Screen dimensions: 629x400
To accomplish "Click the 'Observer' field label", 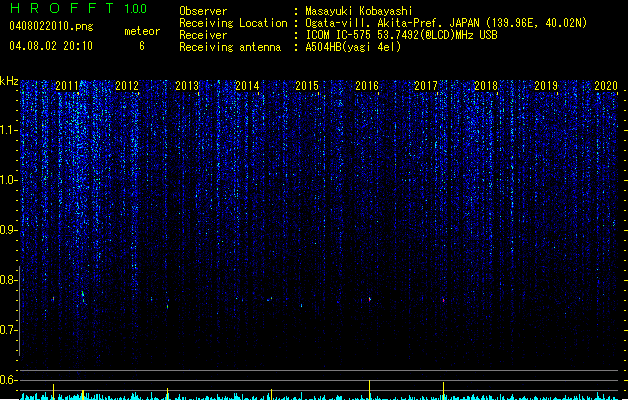I will (x=203, y=11).
